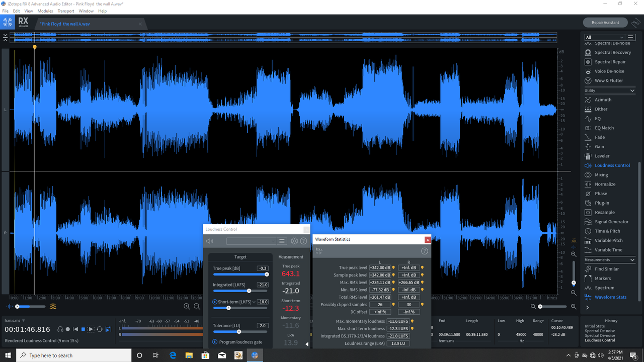This screenshot has width=644, height=362.
Task: Collapse the Measurements section
Action: (x=632, y=260)
